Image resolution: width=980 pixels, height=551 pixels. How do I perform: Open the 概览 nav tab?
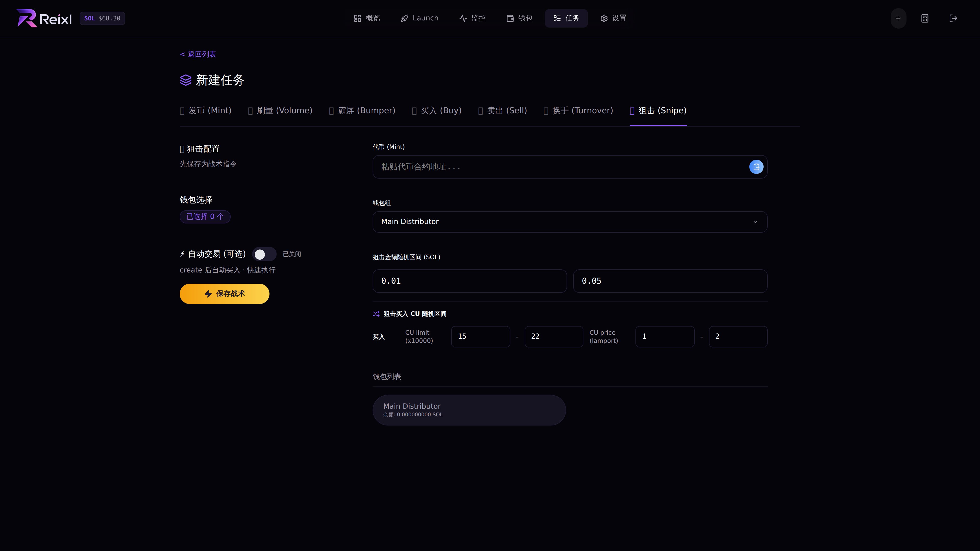pos(367,18)
